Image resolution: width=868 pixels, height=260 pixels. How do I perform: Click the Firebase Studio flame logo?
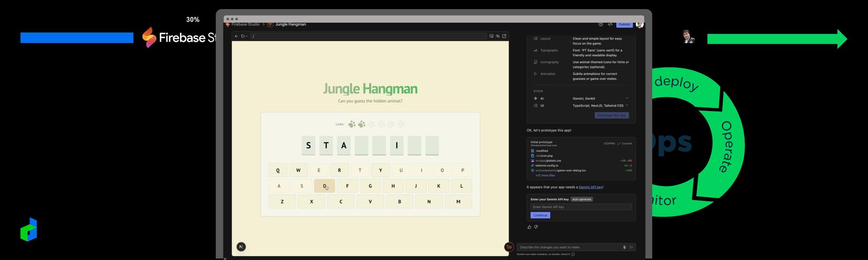coord(228,24)
